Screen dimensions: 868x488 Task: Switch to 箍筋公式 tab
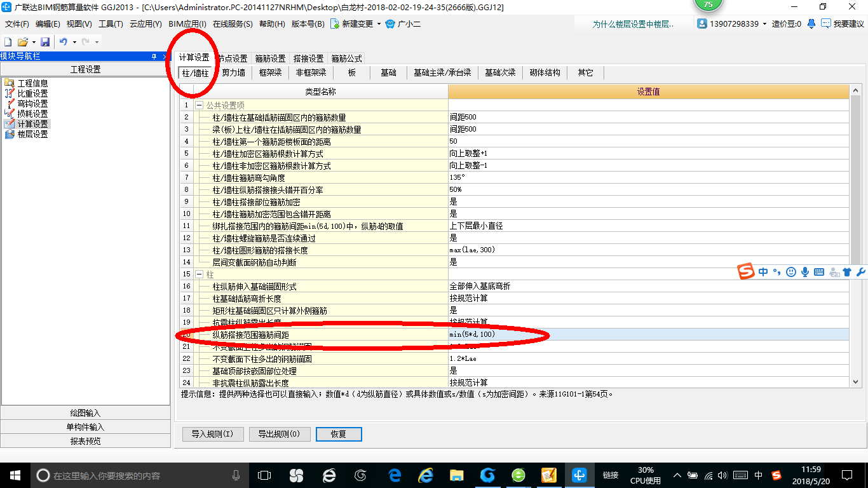(x=346, y=58)
